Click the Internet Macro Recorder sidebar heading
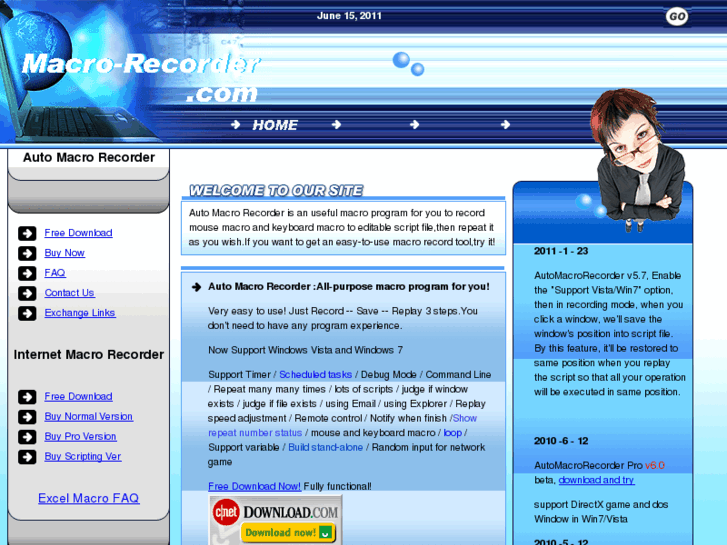 [x=89, y=354]
